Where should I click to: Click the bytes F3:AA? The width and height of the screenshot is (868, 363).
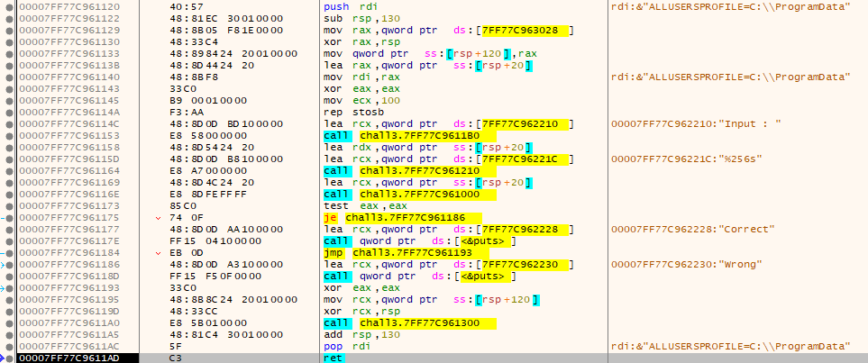click(184, 113)
